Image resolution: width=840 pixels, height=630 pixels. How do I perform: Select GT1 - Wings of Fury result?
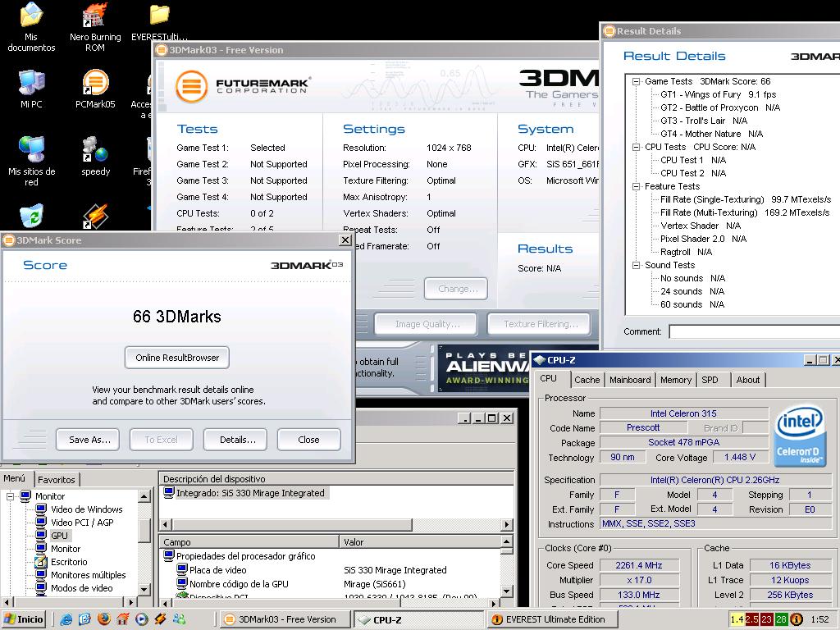click(718, 94)
